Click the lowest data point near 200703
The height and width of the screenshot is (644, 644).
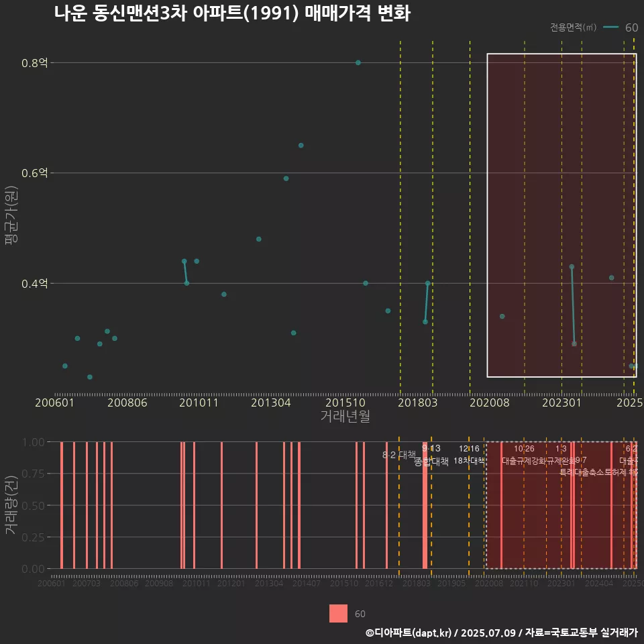click(x=90, y=377)
